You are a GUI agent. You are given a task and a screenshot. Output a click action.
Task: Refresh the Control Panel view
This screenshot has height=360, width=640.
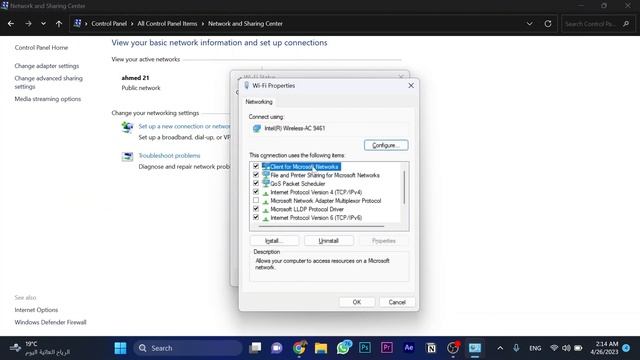pos(548,24)
